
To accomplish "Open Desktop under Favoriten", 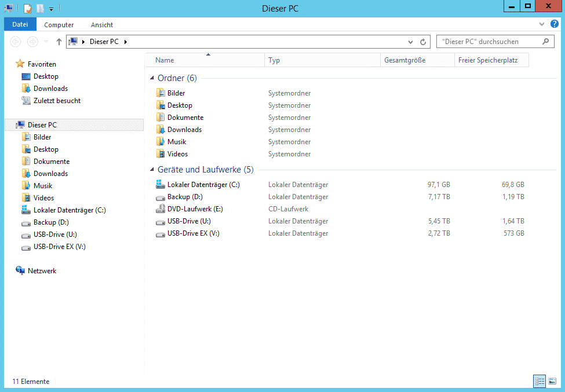I will point(46,76).
